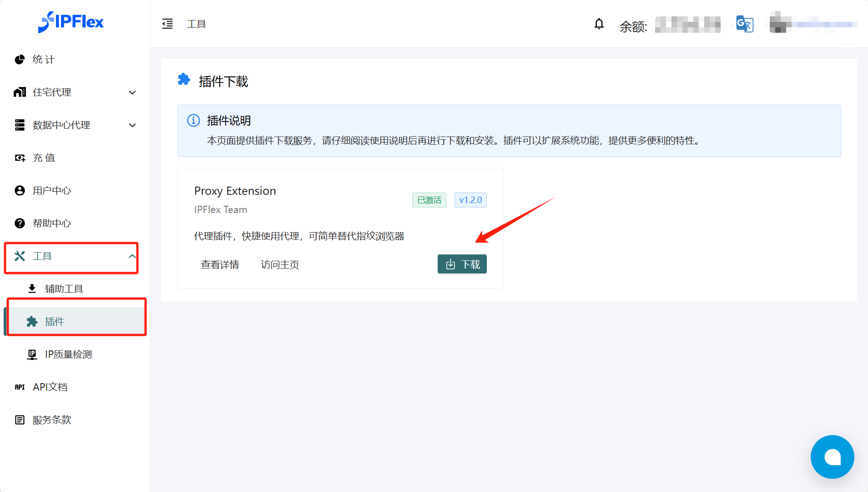Click the info icon beside 插件说明
The width and height of the screenshot is (868, 492).
pyautogui.click(x=193, y=120)
